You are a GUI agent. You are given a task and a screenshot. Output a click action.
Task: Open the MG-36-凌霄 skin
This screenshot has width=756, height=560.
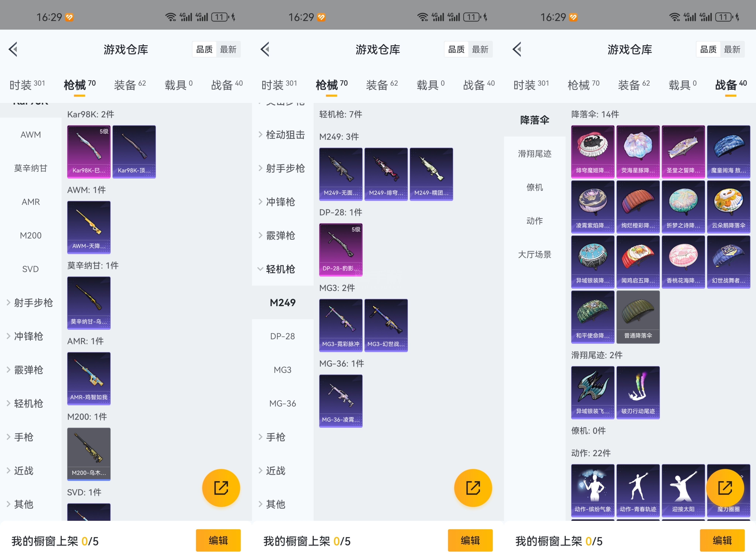click(341, 401)
